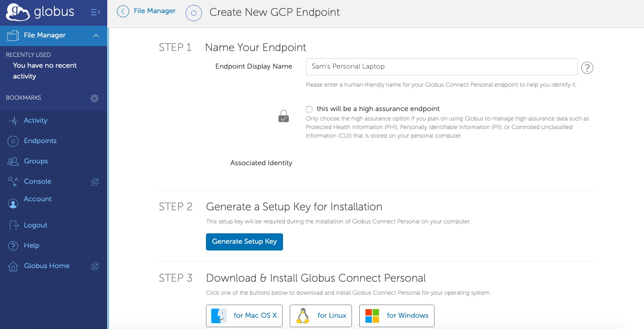Click 'Create New GCP Endpoint' title

(274, 12)
